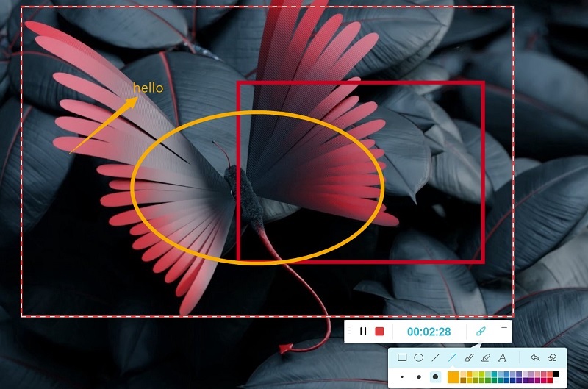Click the Eraser to clear annotations

[553, 358]
